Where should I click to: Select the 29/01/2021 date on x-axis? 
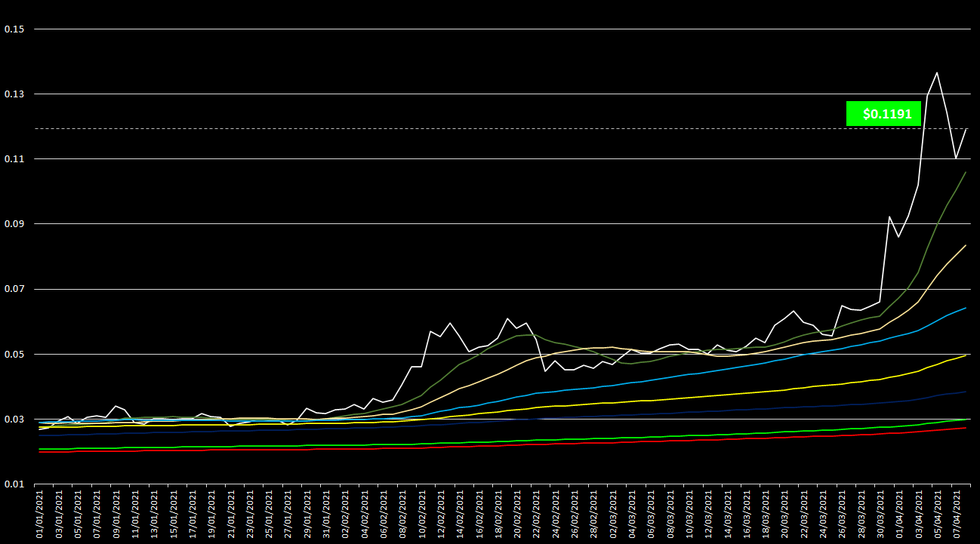pos(308,515)
